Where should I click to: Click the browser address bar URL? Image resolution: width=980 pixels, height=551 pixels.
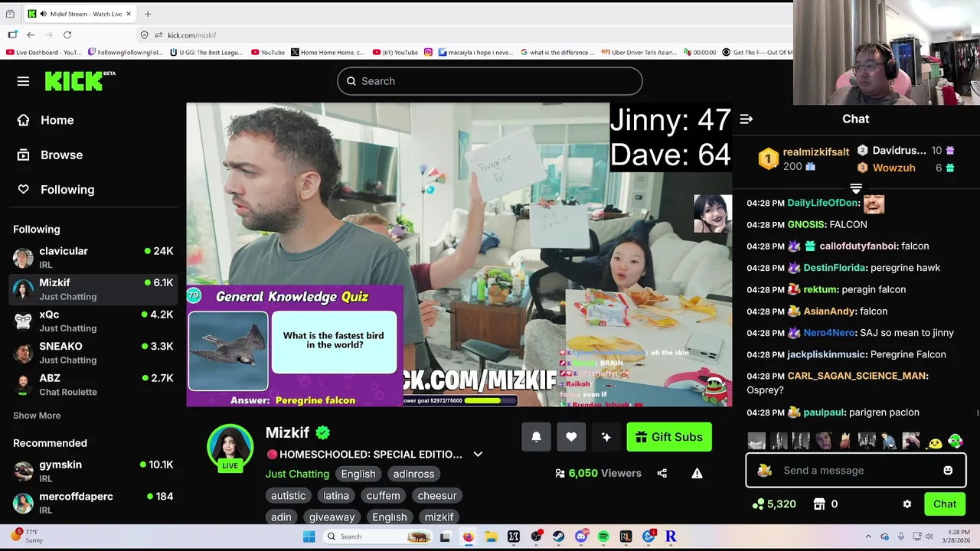click(x=192, y=35)
